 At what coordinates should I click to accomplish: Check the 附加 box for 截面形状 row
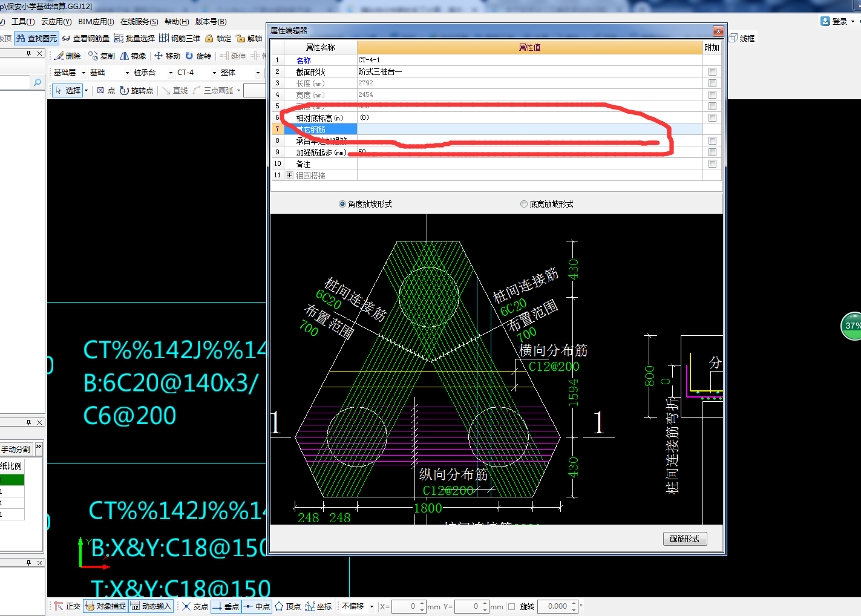pyautogui.click(x=712, y=71)
